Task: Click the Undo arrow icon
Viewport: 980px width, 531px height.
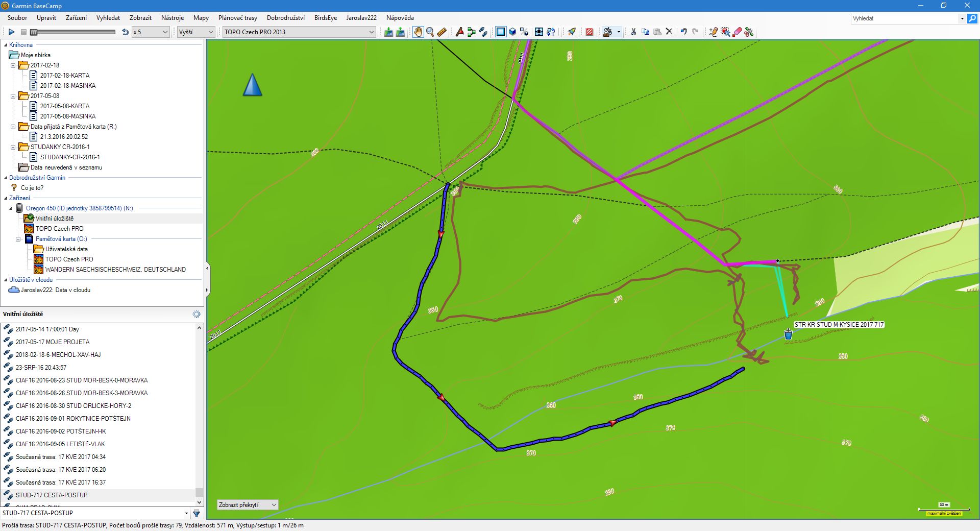Action: point(683,32)
